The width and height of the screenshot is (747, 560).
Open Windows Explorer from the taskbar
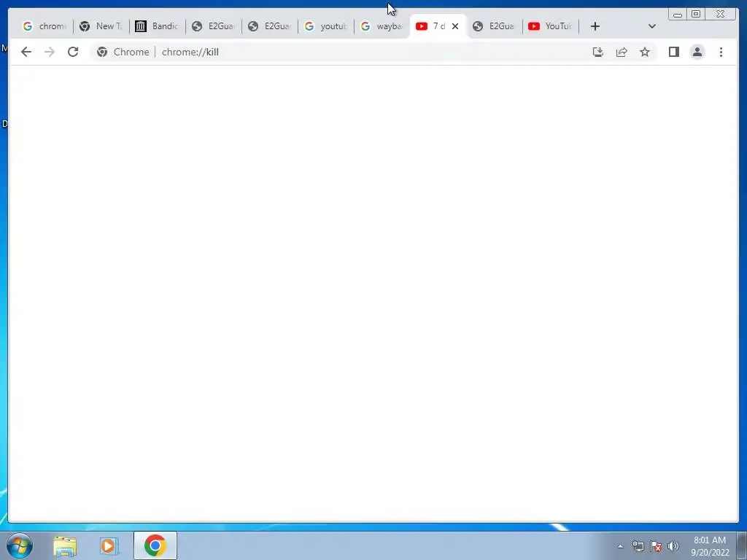65,545
